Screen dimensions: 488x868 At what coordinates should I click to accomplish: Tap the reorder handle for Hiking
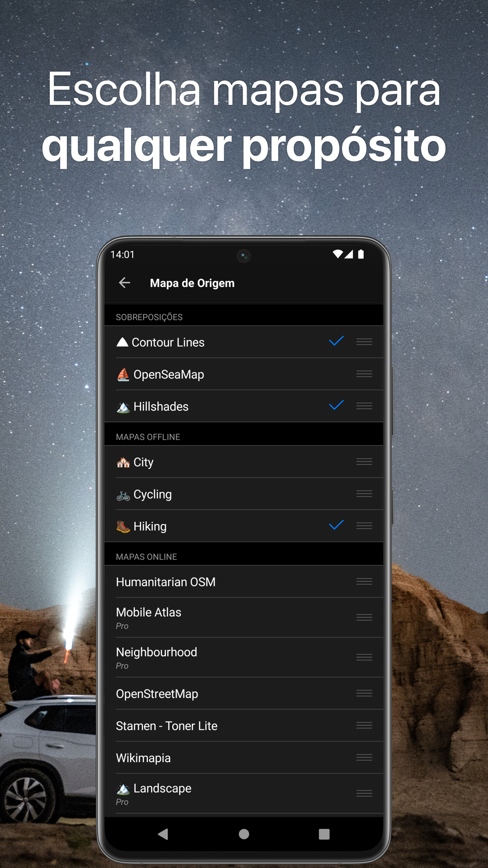click(364, 526)
